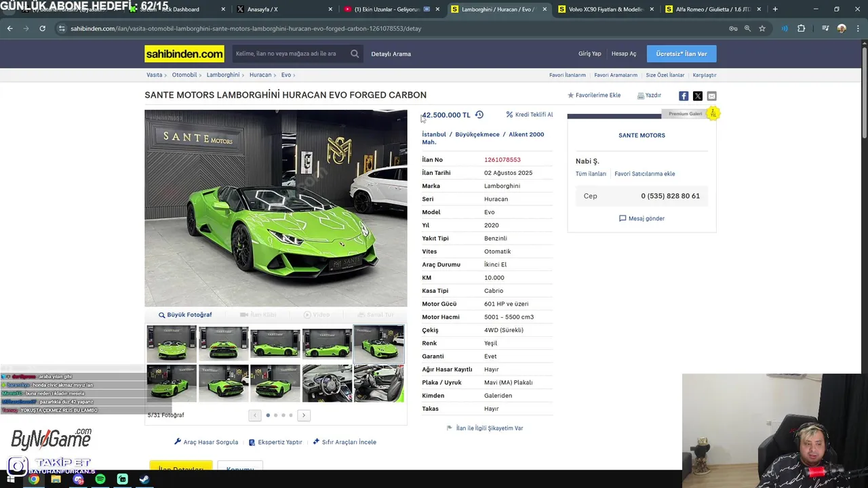
Task: Open File Explorer from taskbar
Action: 56,479
